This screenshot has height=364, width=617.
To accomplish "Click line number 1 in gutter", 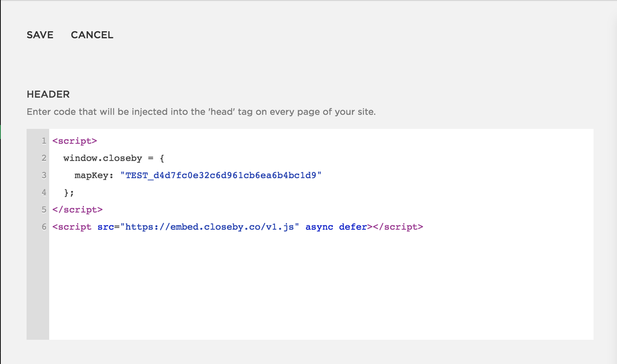I will click(x=44, y=141).
